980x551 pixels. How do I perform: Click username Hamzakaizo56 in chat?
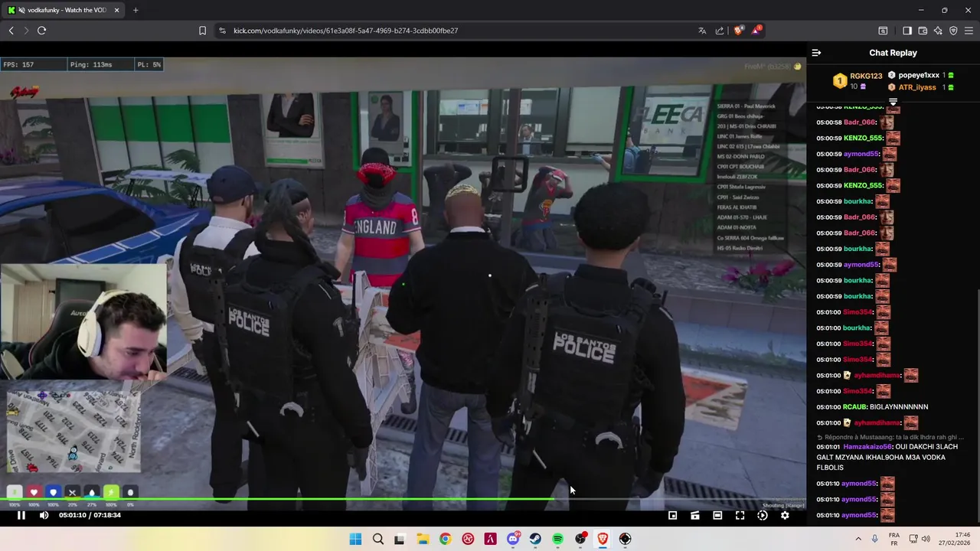(x=867, y=446)
